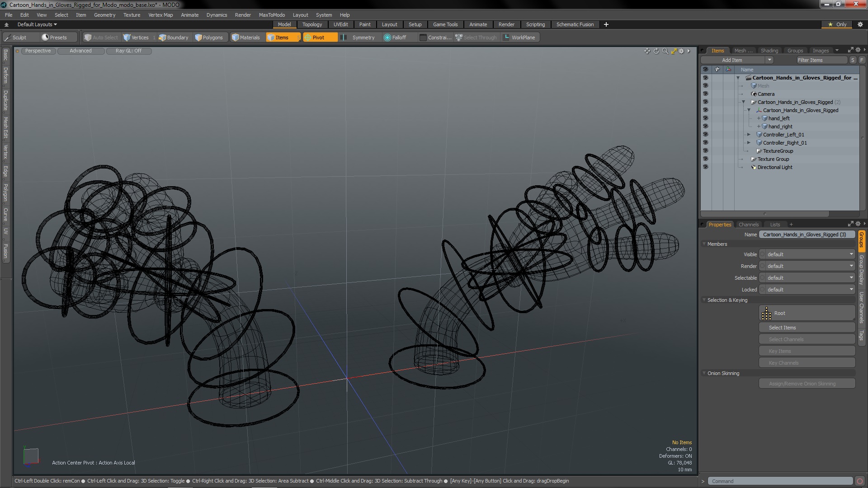Image resolution: width=868 pixels, height=488 pixels.
Task: Select the TextureGroup tree item
Action: [778, 151]
